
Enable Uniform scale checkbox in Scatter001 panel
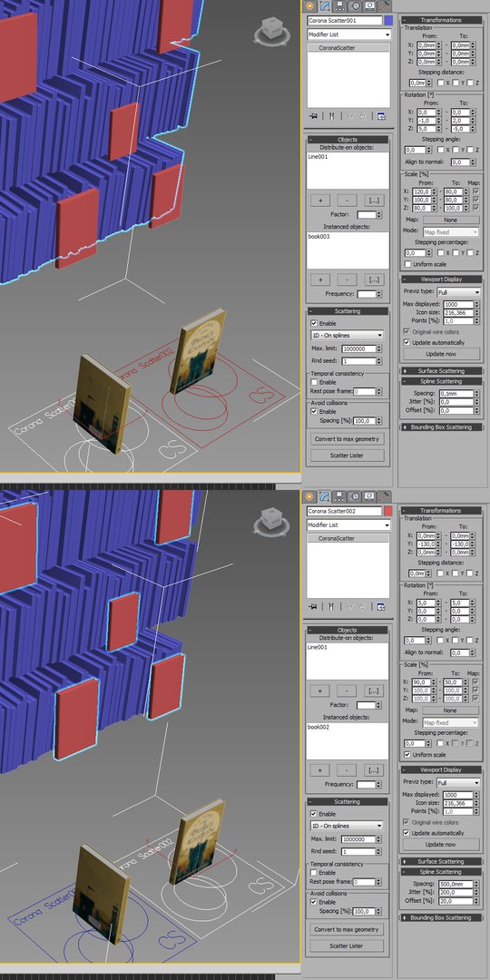pyautogui.click(x=408, y=264)
